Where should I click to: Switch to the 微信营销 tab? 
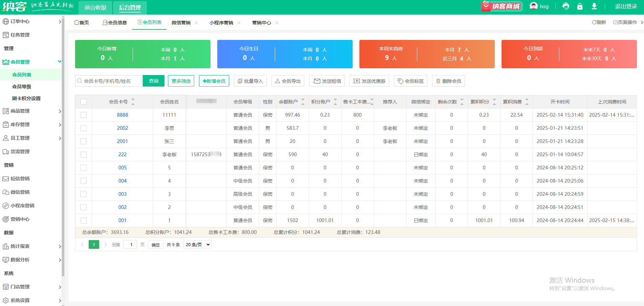(181, 23)
